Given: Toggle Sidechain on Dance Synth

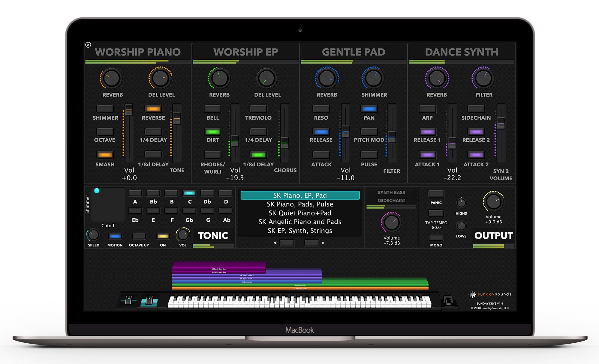Looking at the screenshot, I should pos(476,109).
